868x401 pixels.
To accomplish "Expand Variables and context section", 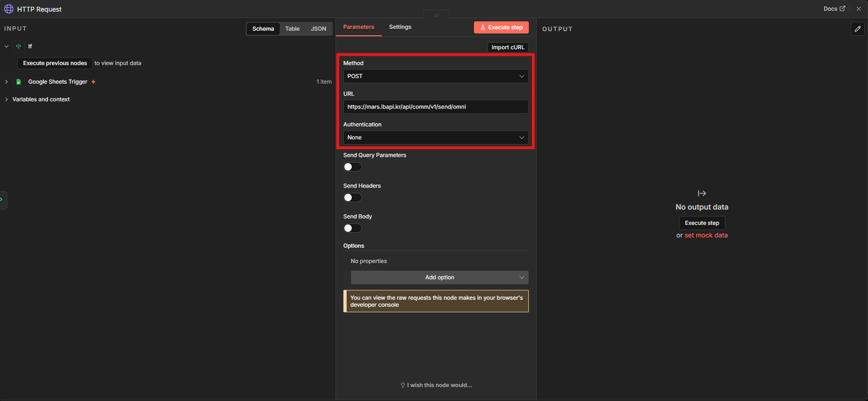I will click(41, 99).
